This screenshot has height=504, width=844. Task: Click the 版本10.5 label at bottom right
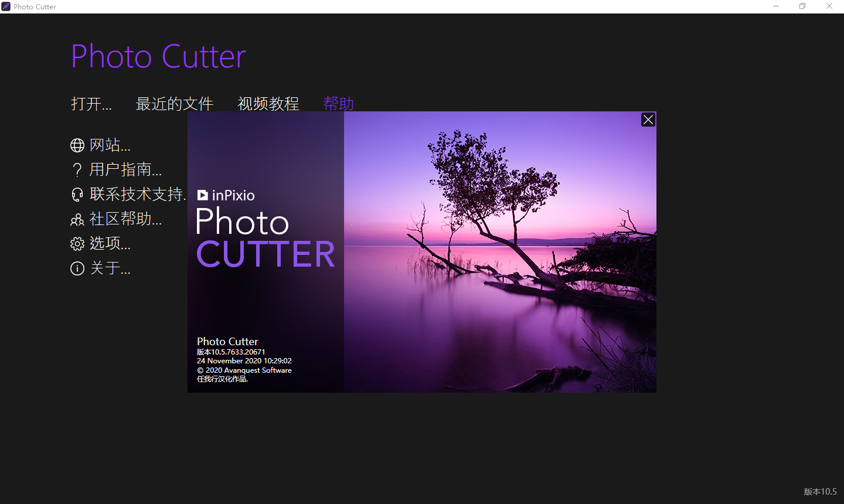point(820,492)
